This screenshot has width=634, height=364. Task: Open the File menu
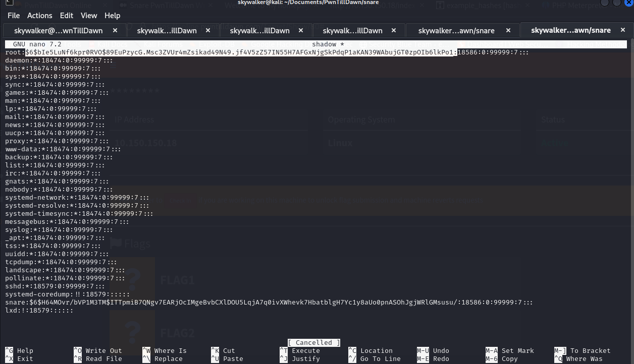[14, 16]
